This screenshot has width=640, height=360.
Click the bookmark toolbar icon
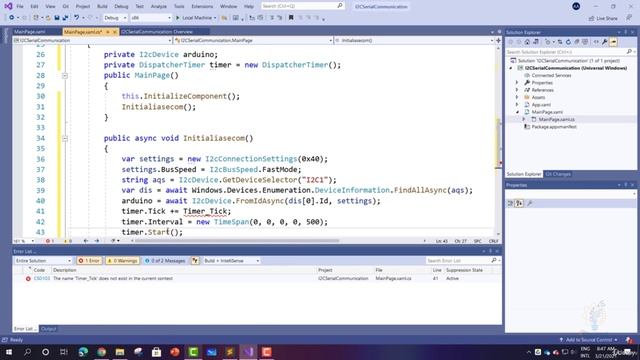tap(291, 18)
